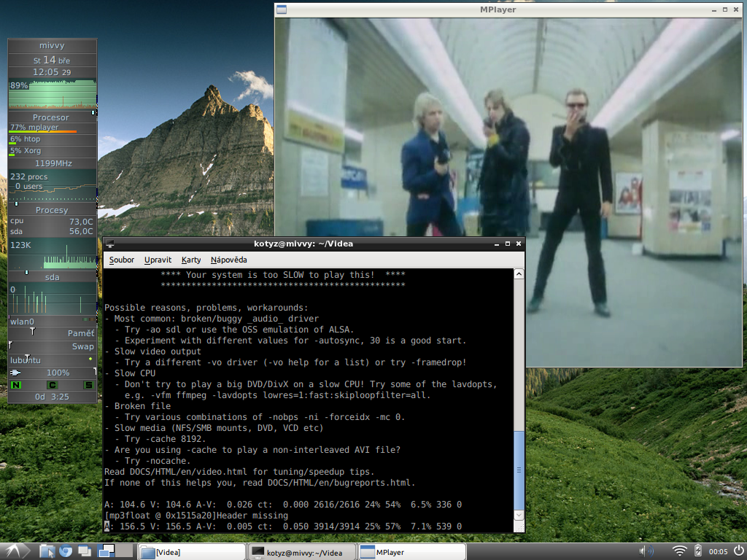Click the '0d 3:25' uptime readout

point(52,397)
